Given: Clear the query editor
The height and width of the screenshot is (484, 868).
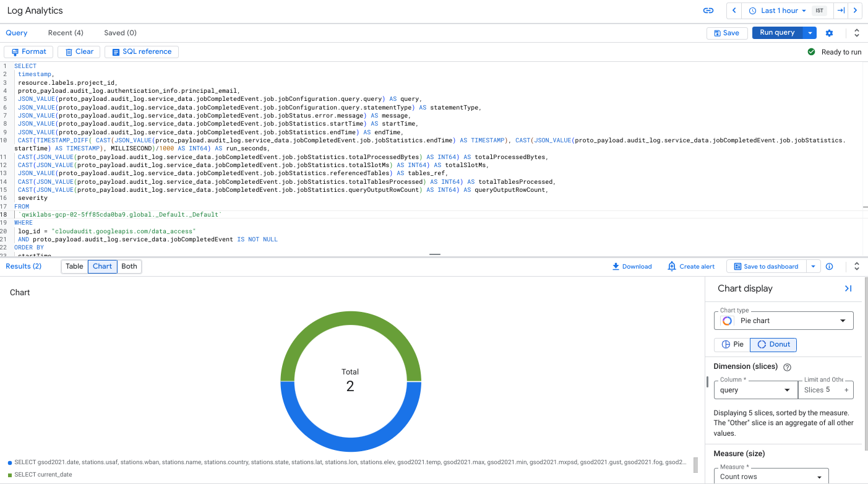Looking at the screenshot, I should coord(79,52).
